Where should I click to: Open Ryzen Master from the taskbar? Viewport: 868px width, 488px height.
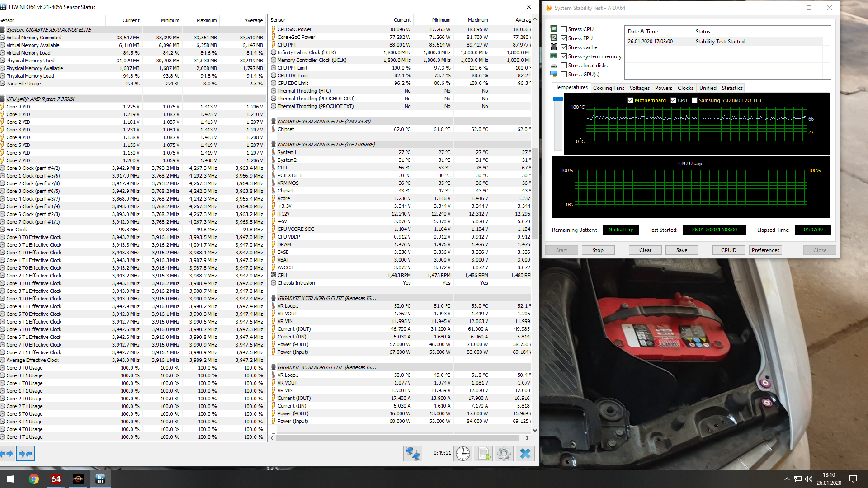(78, 479)
